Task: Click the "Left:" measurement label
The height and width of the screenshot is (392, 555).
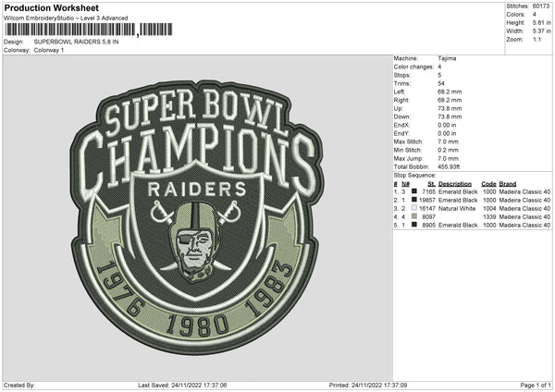Action: coord(400,92)
